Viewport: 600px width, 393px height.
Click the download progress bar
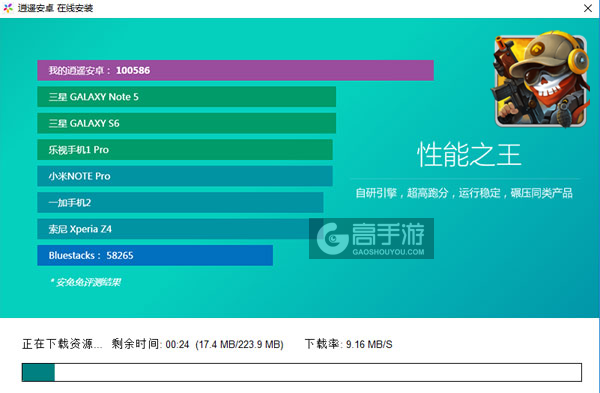tap(302, 372)
